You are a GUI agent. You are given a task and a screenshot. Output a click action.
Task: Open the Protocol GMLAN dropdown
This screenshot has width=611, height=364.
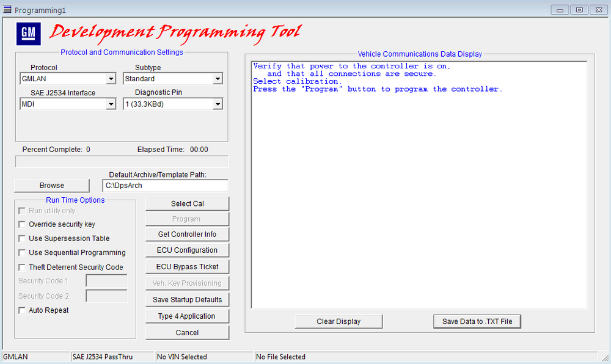point(111,79)
